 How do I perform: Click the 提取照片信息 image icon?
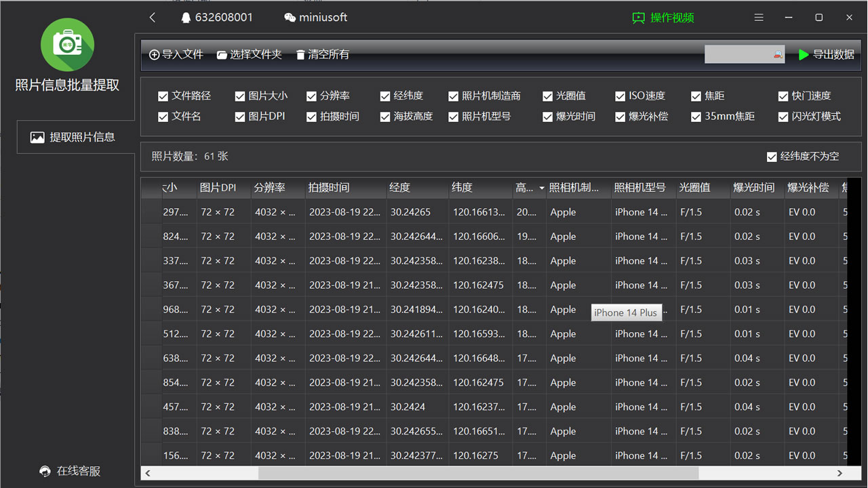pyautogui.click(x=38, y=137)
